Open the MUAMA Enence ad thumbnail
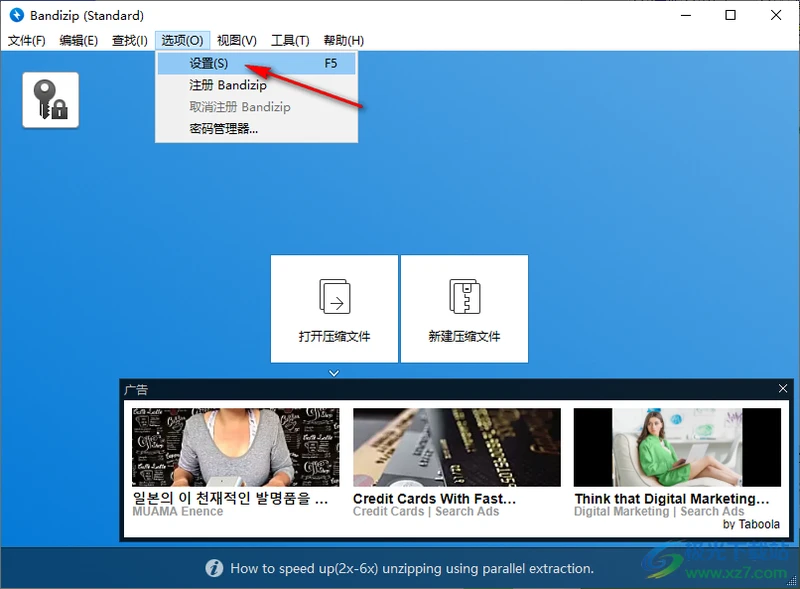This screenshot has height=589, width=800. coord(236,447)
